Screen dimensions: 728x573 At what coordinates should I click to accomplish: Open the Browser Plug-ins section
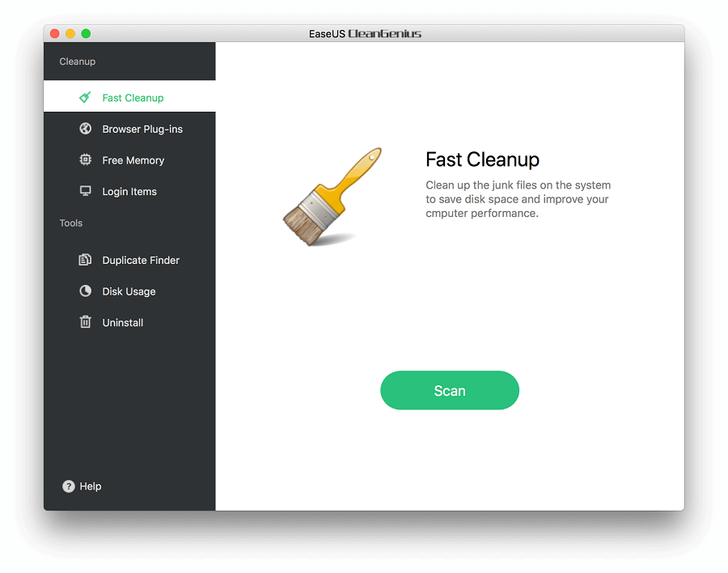tap(129, 129)
